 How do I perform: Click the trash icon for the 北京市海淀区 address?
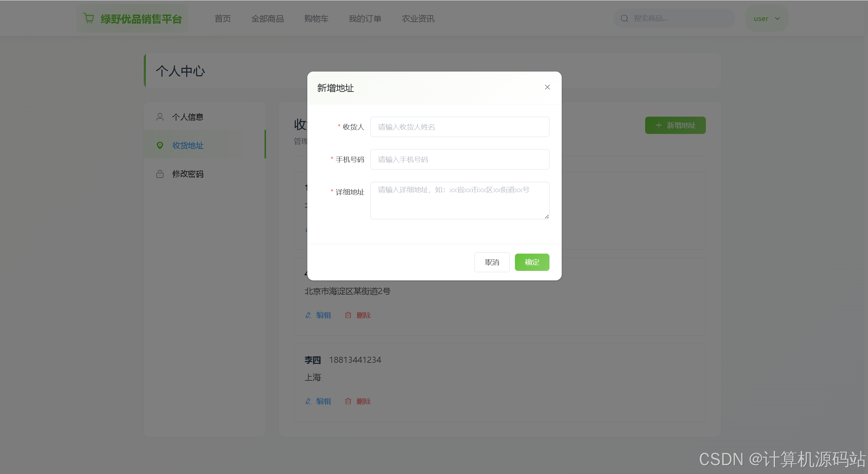348,315
